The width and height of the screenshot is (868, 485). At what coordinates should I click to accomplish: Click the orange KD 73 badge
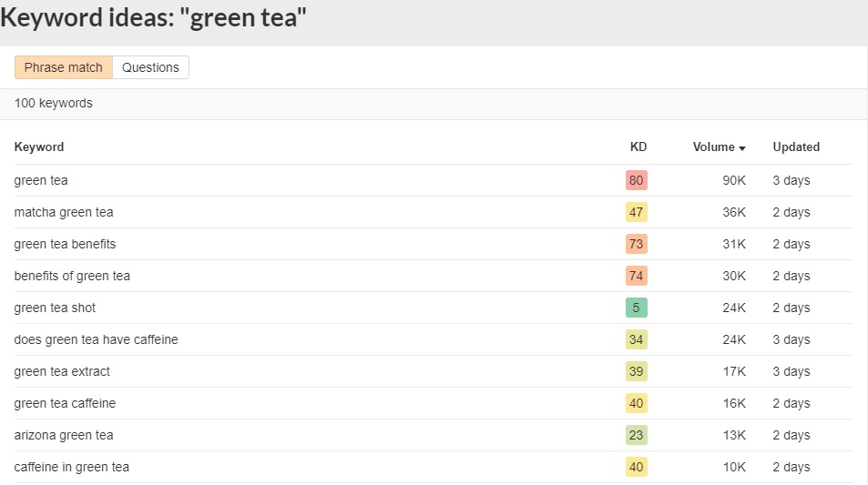(x=637, y=244)
